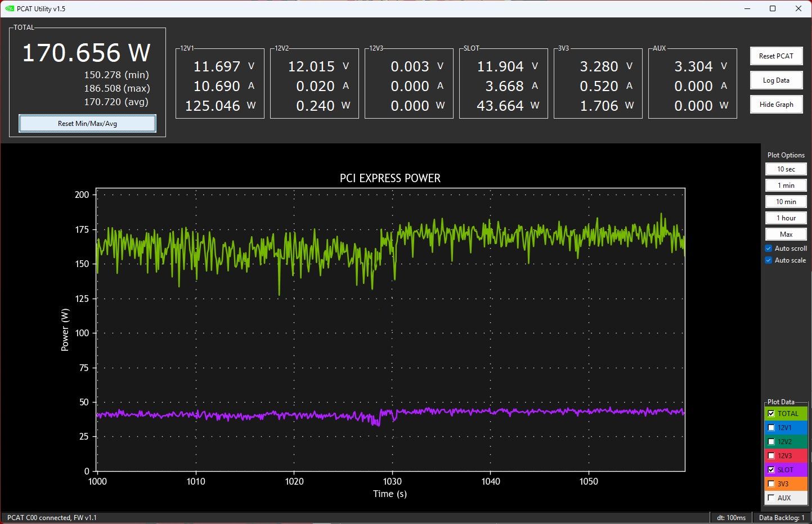
Task: Uncheck TOTAL plot data checkbox
Action: (771, 413)
